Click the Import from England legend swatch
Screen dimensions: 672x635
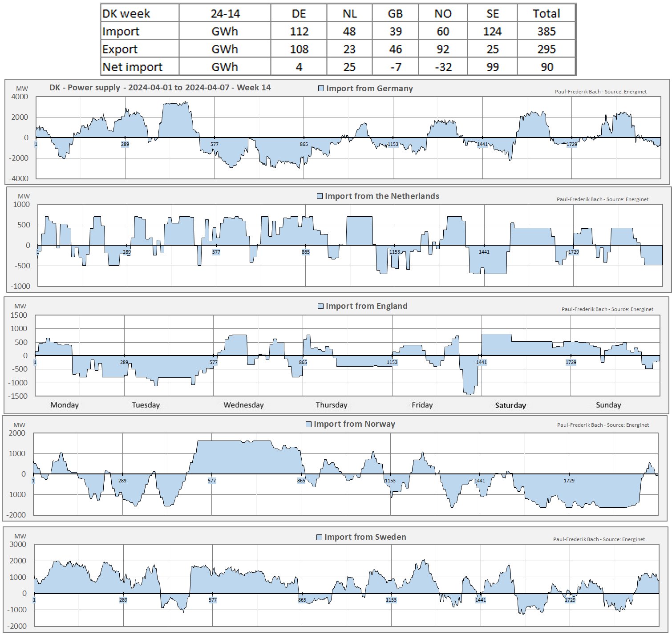coord(320,306)
